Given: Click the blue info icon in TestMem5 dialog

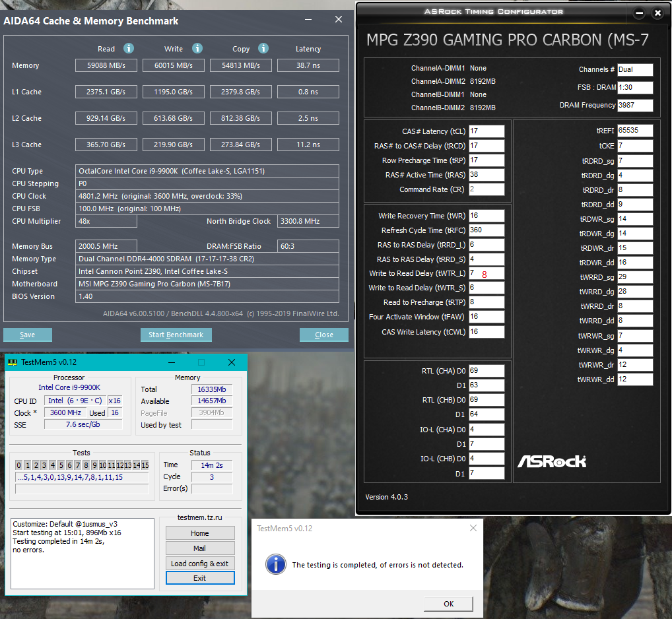Looking at the screenshot, I should click(276, 564).
